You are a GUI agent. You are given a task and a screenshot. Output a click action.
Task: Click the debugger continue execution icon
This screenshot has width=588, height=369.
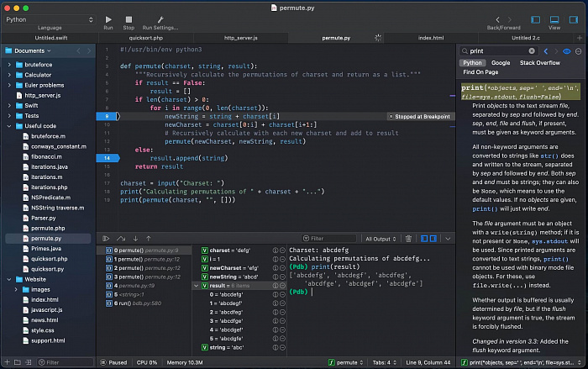(108, 239)
